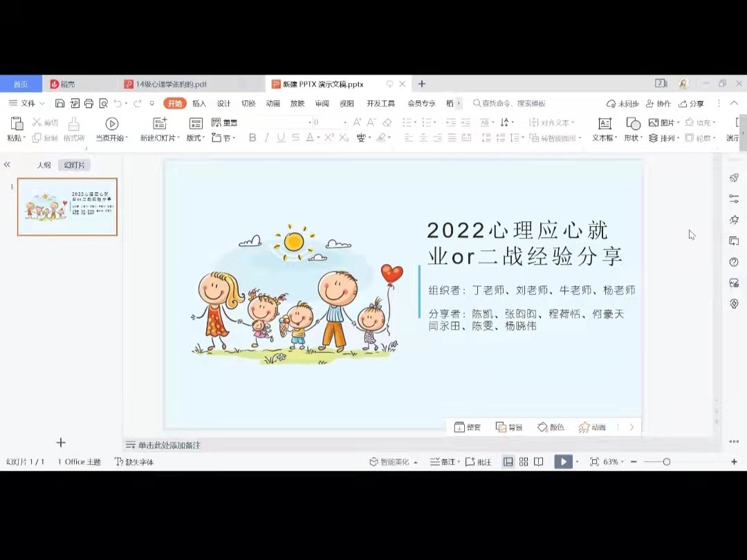Select slide 1 thumbnail in the panel

click(x=67, y=207)
